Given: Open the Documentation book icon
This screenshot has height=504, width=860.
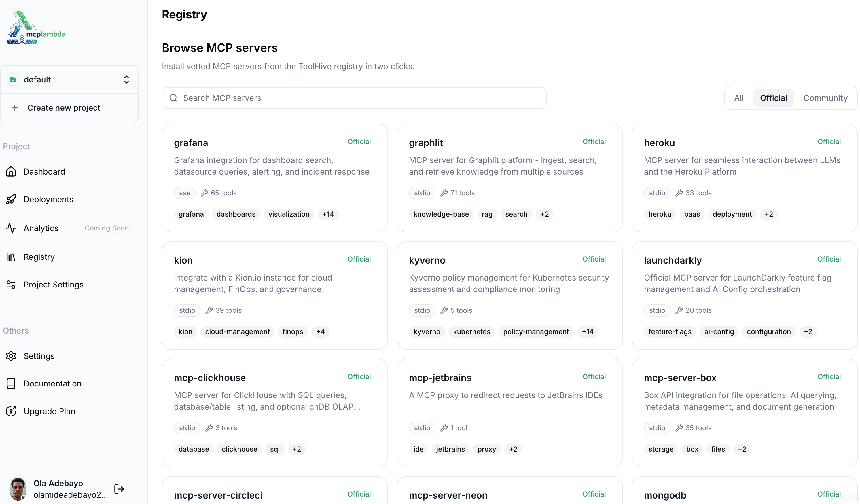Looking at the screenshot, I should [11, 384].
